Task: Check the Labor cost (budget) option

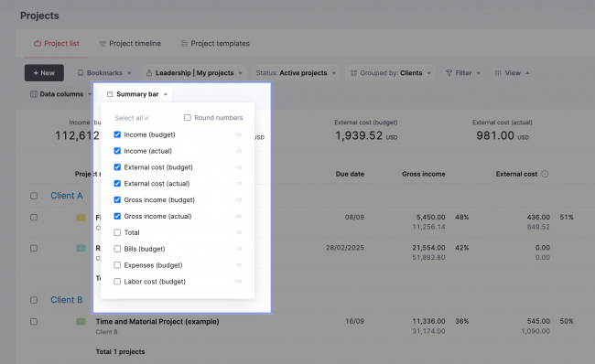Action: (x=117, y=282)
